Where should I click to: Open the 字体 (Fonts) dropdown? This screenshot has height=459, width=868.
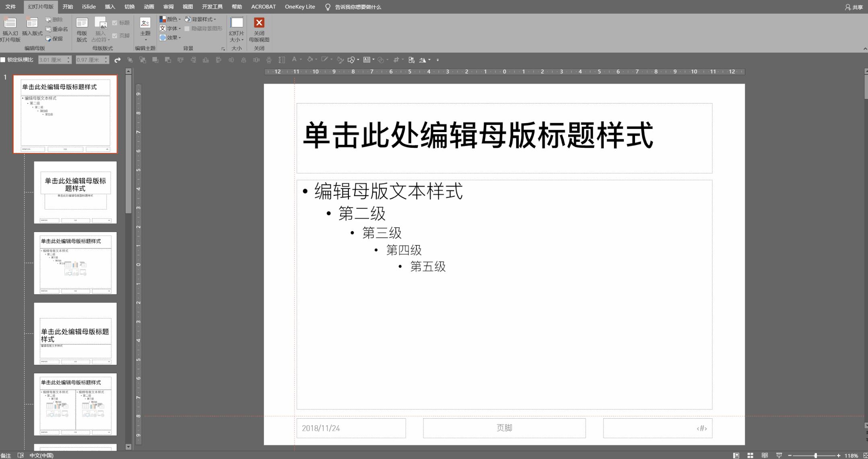pyautogui.click(x=171, y=28)
